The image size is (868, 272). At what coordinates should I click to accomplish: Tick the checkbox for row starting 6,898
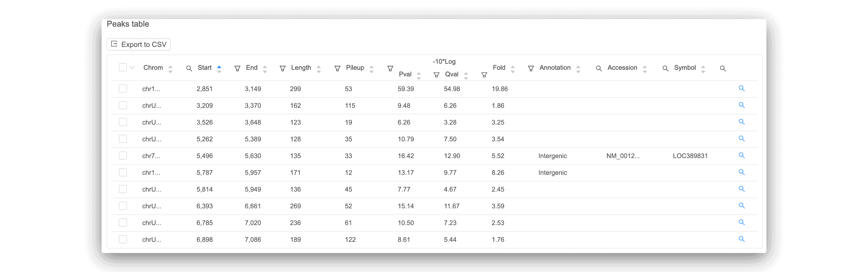123,239
